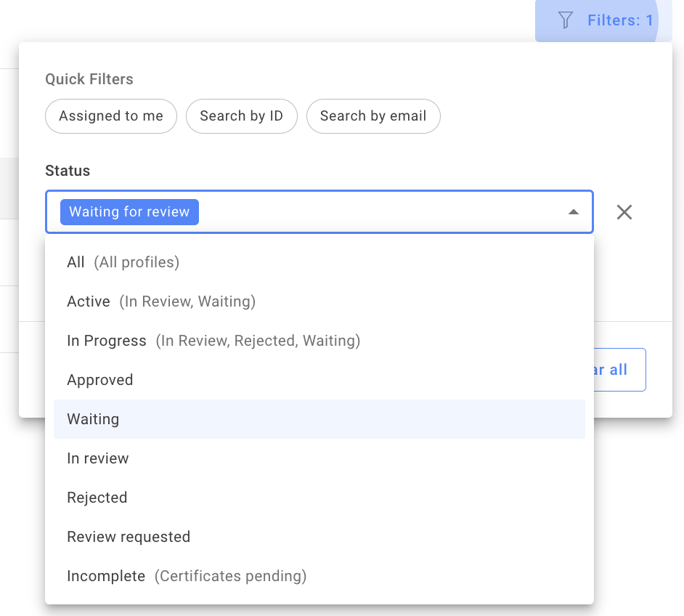Image resolution: width=684 pixels, height=616 pixels.
Task: Select Review requested in the list
Action: [129, 537]
